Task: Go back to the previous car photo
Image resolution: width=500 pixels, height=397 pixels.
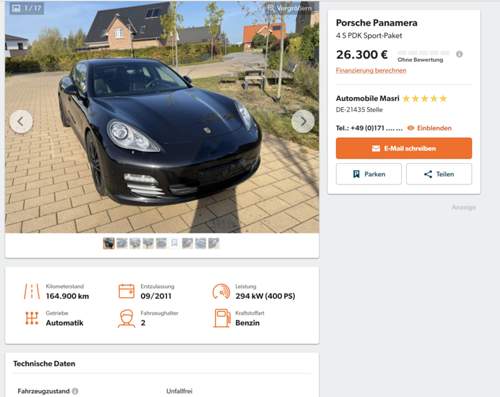Action: [21, 121]
